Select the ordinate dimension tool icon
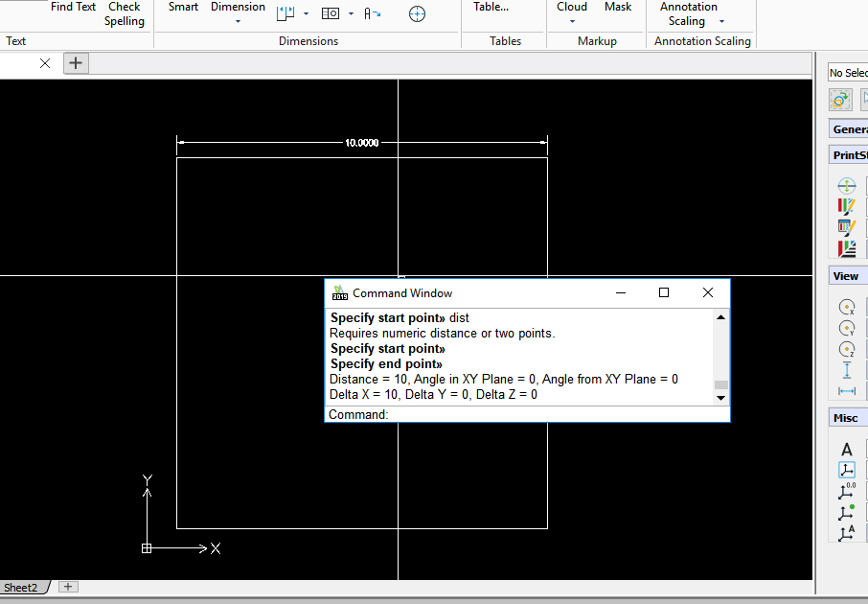 coord(331,12)
